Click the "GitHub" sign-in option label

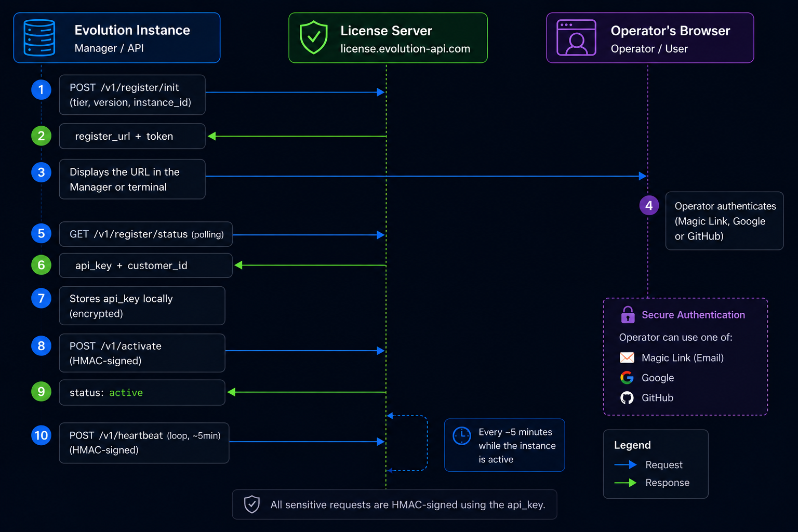657,397
